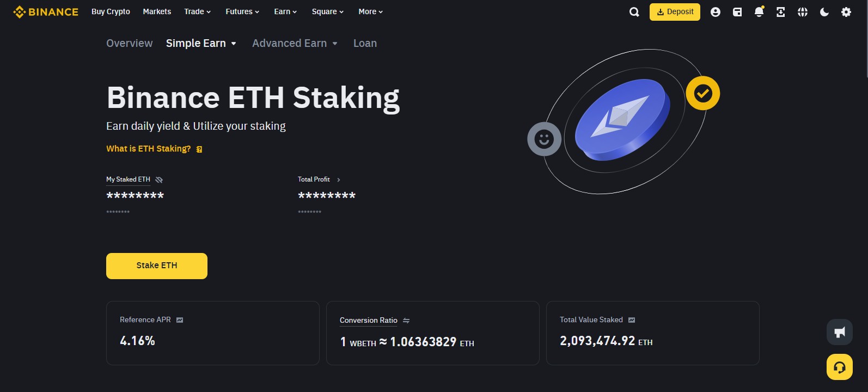Switch to the Overview tab
The image size is (868, 392).
(130, 43)
